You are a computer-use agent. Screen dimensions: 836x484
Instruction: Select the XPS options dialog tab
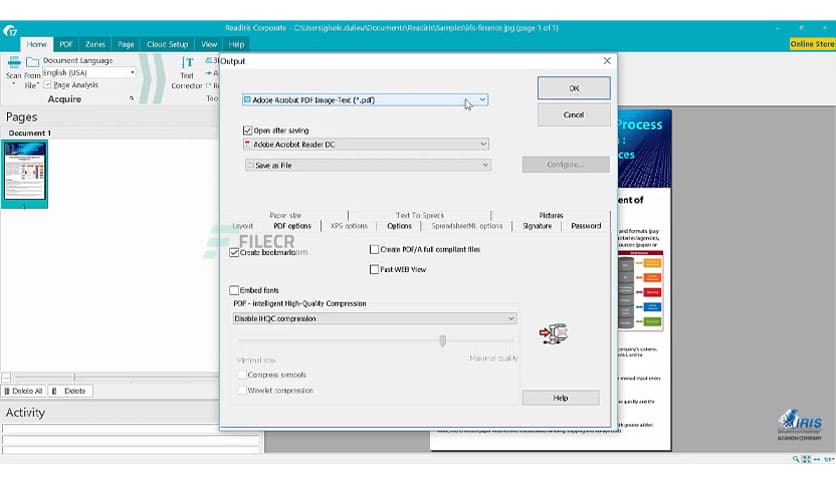tap(349, 226)
